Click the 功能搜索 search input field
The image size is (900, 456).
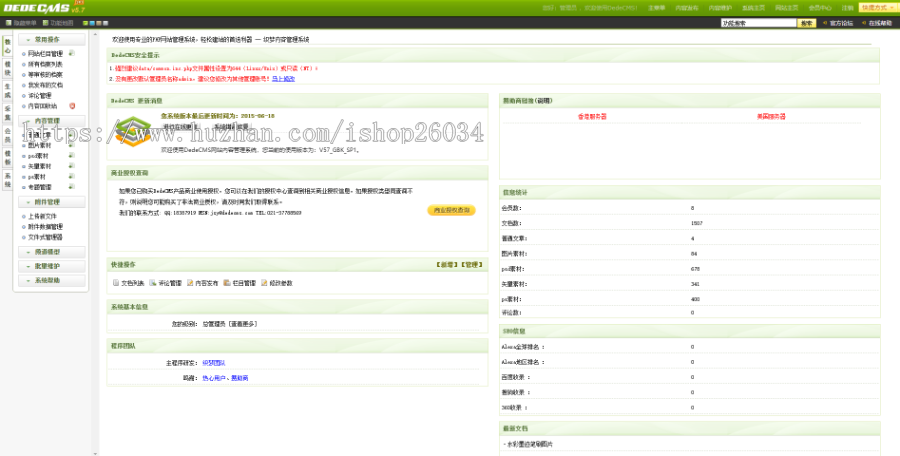(757, 22)
